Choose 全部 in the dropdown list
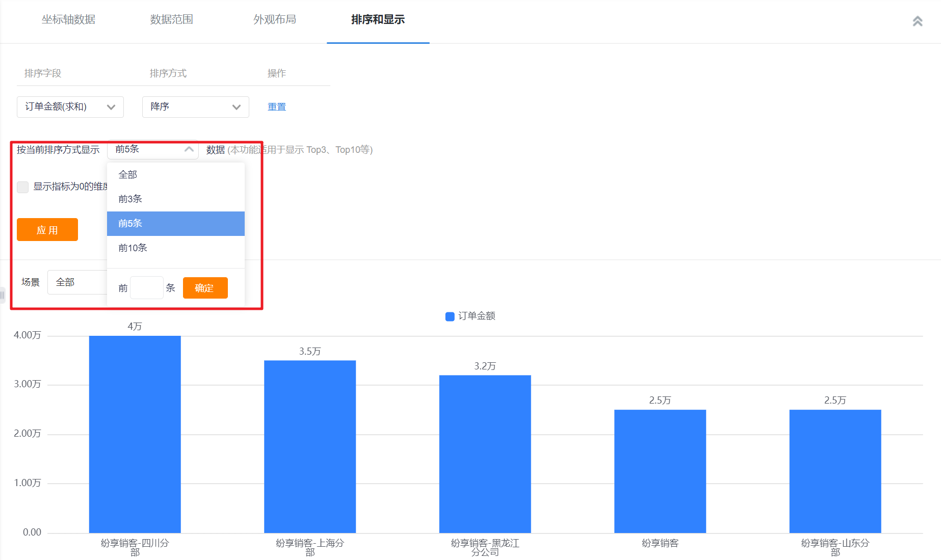Viewport: 941px width, 560px height. pos(176,175)
